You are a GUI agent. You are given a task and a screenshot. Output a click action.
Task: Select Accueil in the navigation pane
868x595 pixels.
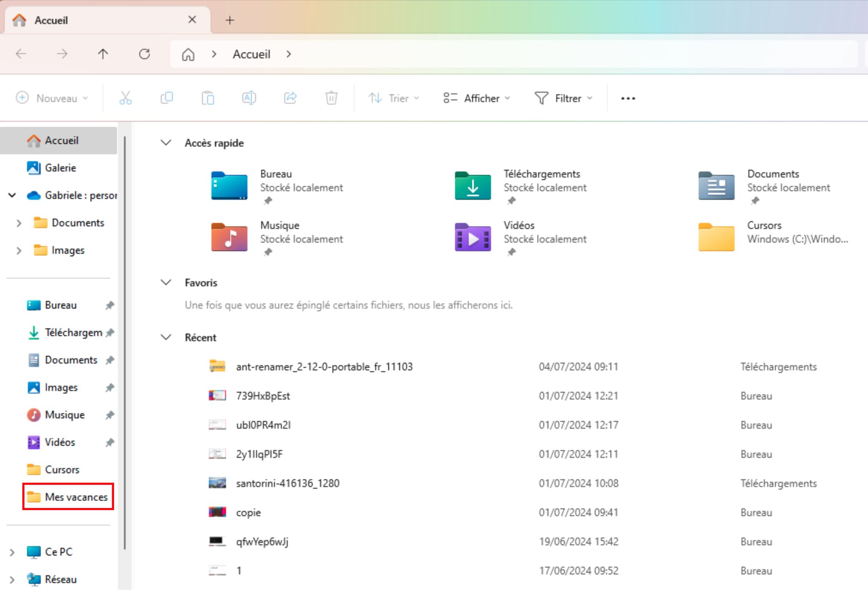[x=58, y=140]
